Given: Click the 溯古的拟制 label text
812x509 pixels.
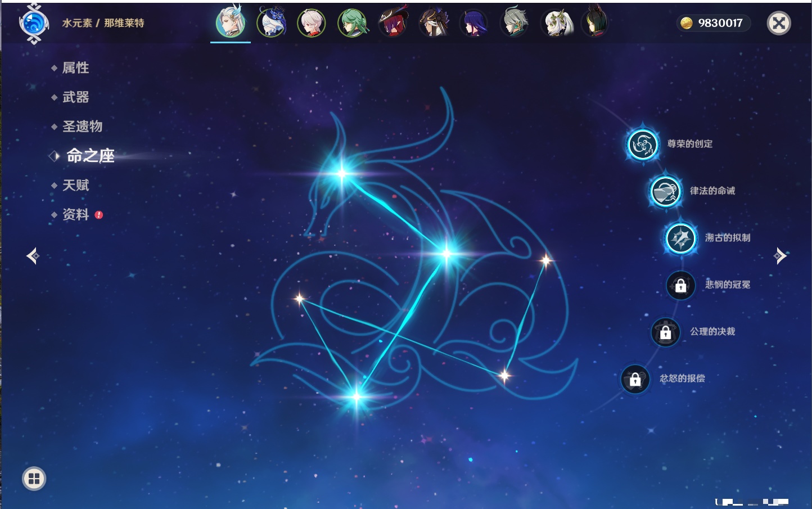Looking at the screenshot, I should click(728, 237).
